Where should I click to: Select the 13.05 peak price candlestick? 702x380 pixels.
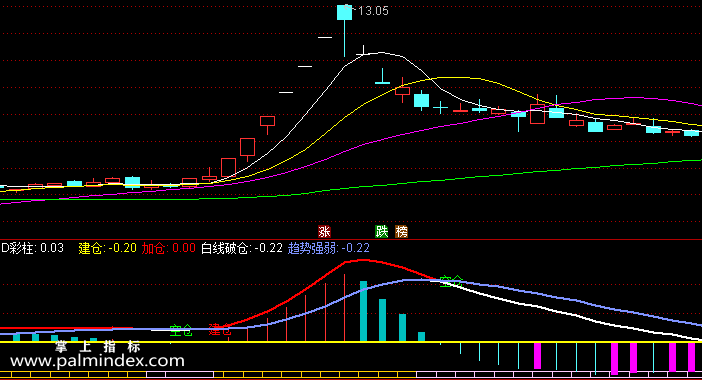coord(344,30)
